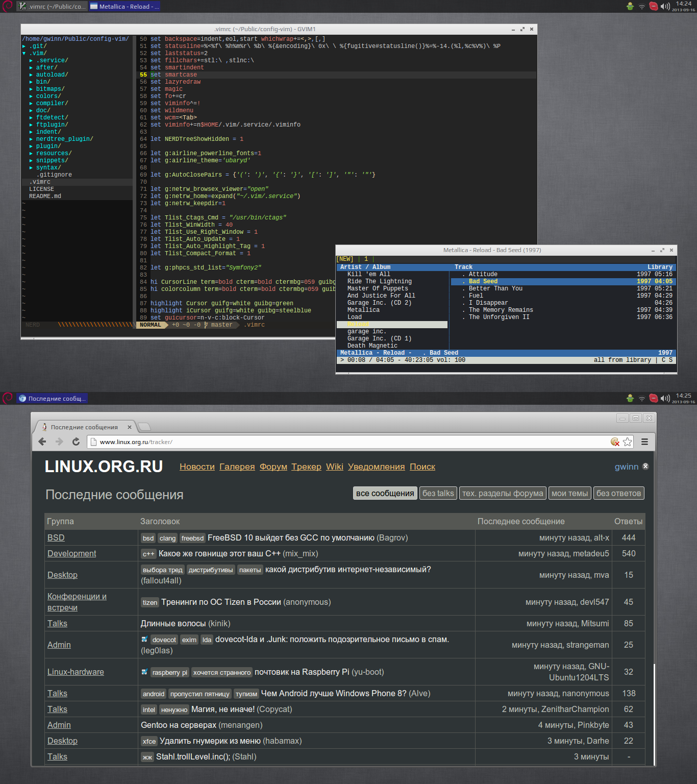Minimize the Metallica cmus window
Screen dimensions: 697x784
click(x=653, y=250)
